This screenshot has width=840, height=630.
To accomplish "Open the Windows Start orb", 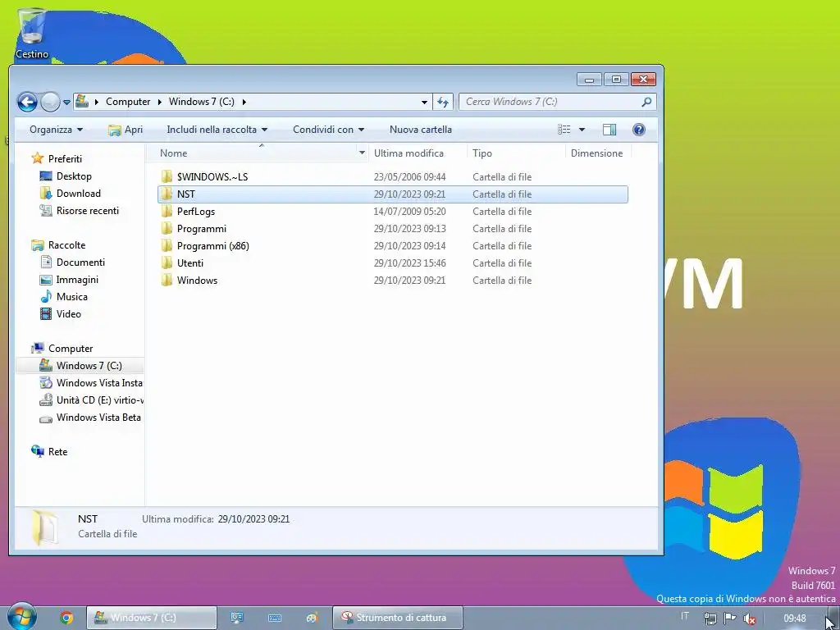I will (x=22, y=617).
